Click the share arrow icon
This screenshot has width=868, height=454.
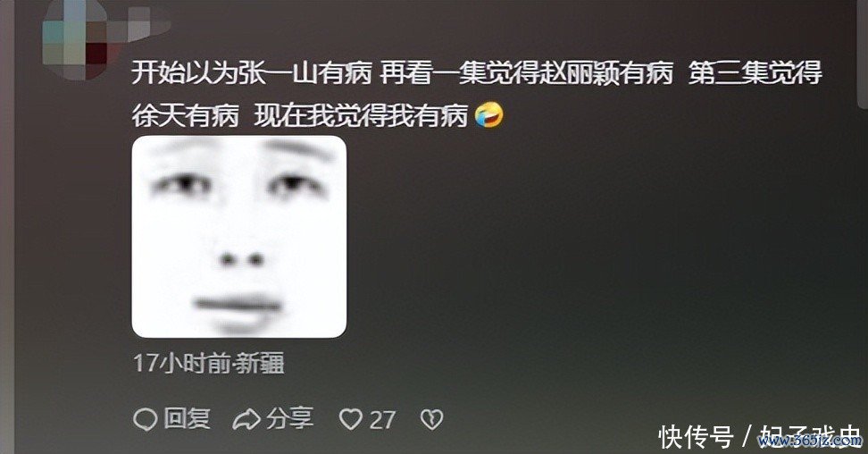point(246,420)
